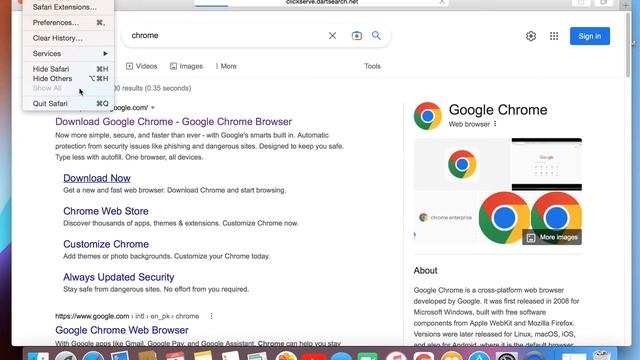Image resolution: width=640 pixels, height=360 pixels.
Task: Click the results count text (0.35 seconds)
Action: [153, 88]
